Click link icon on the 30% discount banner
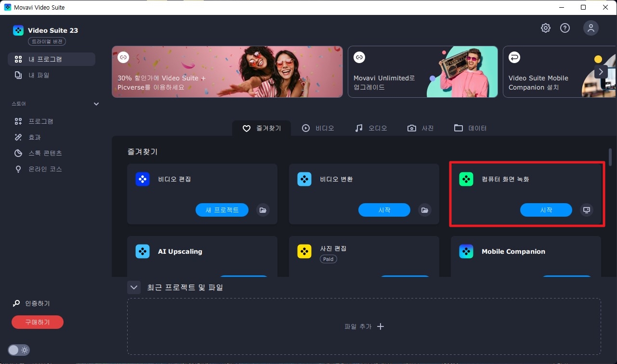The image size is (617, 364). [123, 57]
